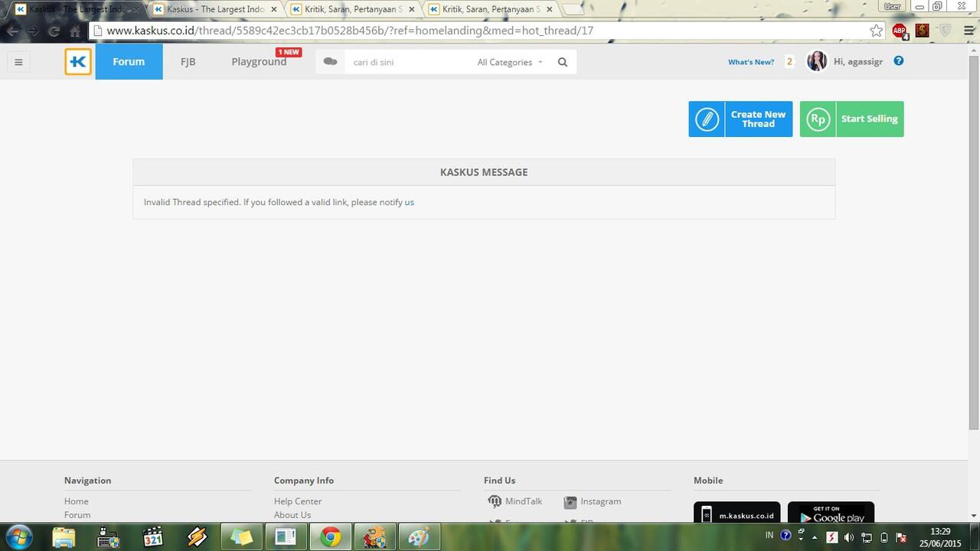980x551 pixels.
Task: Switch to the second Kaskus browser tab
Action: tap(216, 9)
